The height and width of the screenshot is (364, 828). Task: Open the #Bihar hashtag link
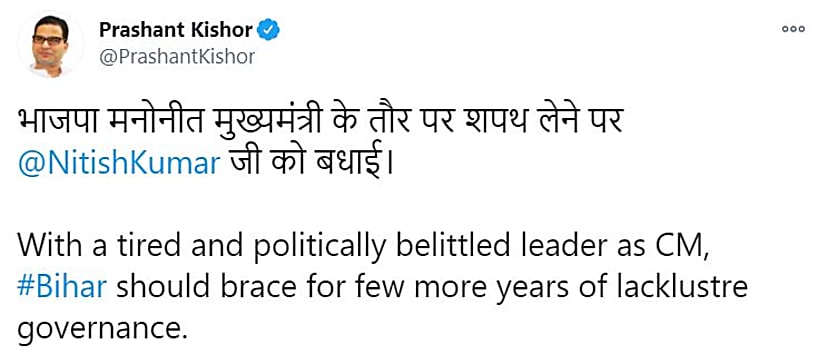pos(62,287)
